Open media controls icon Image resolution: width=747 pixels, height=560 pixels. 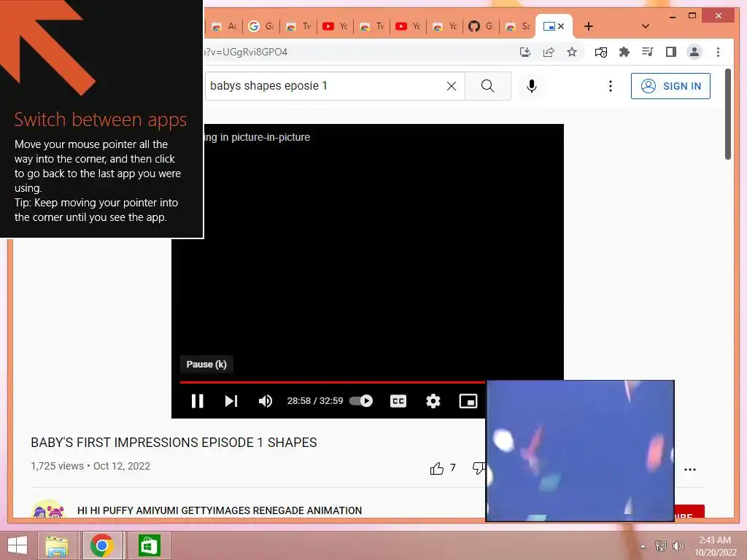pyautogui.click(x=648, y=52)
